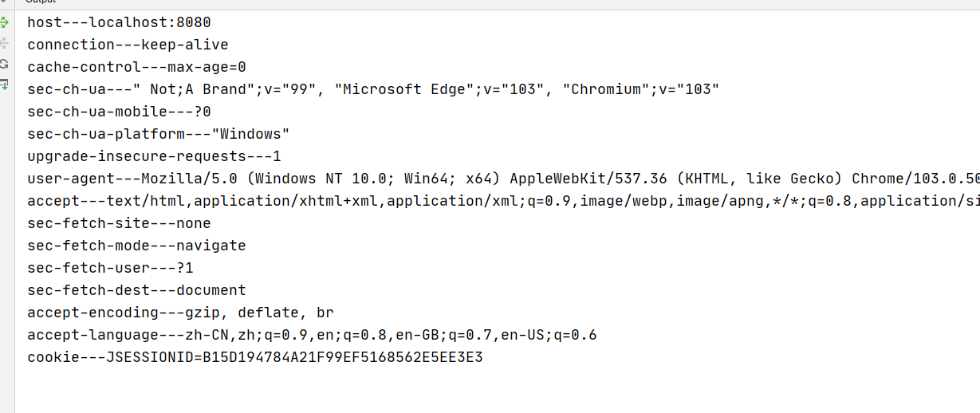Click the sec-ch-ua Microsoft Edge line
The width and height of the screenshot is (980, 413).
(x=373, y=89)
